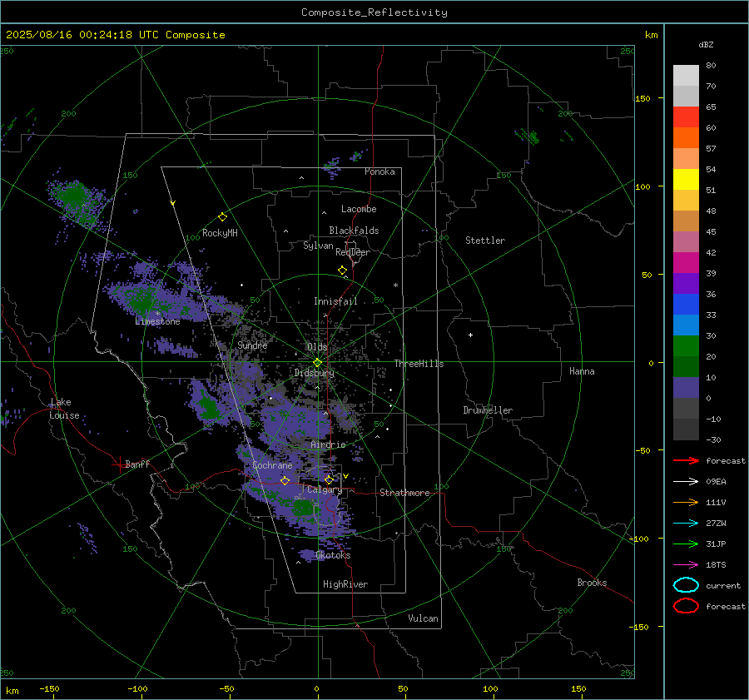Click the Olds label
749x700 pixels.
tap(317, 347)
